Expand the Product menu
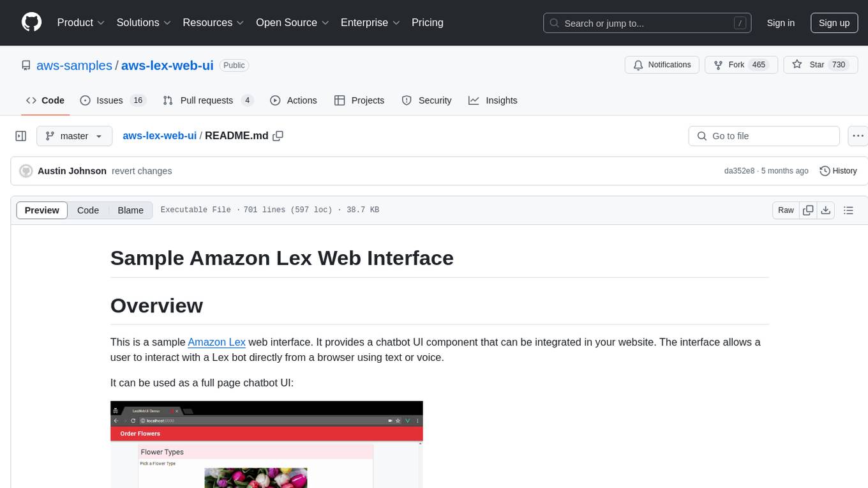The image size is (868, 488). click(x=81, y=22)
